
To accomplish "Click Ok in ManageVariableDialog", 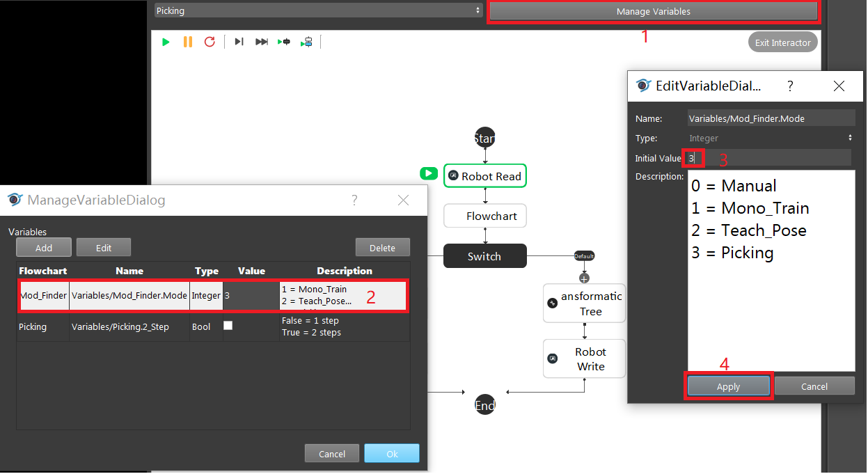I will coord(392,454).
